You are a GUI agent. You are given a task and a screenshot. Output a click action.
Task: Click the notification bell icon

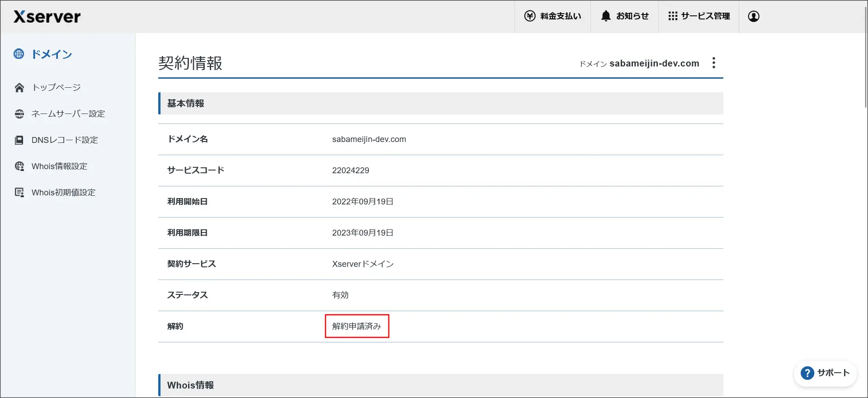coord(605,16)
